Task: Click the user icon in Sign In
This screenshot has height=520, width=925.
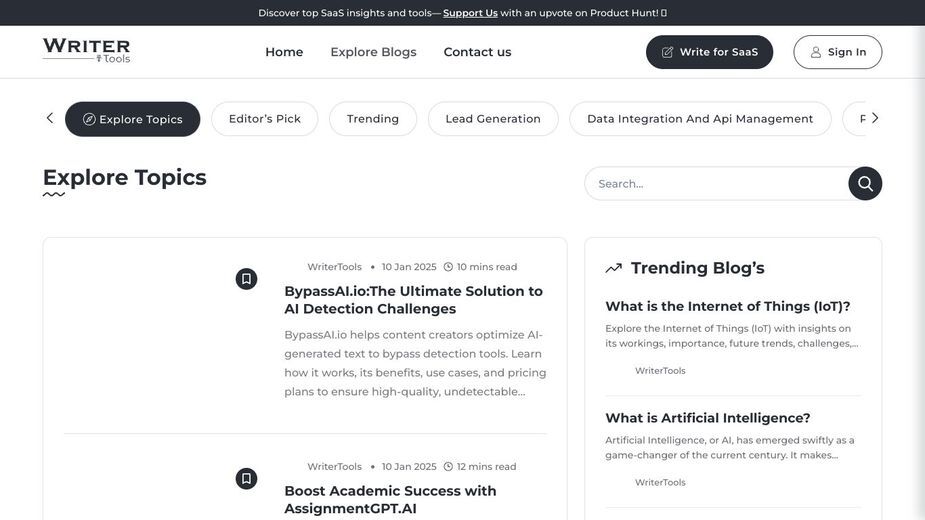Action: (x=815, y=52)
